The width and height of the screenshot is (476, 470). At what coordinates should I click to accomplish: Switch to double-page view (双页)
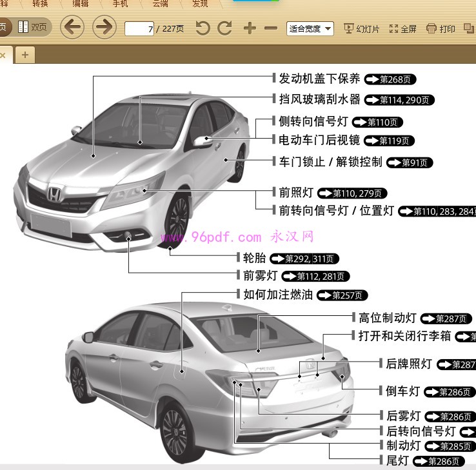(32, 27)
